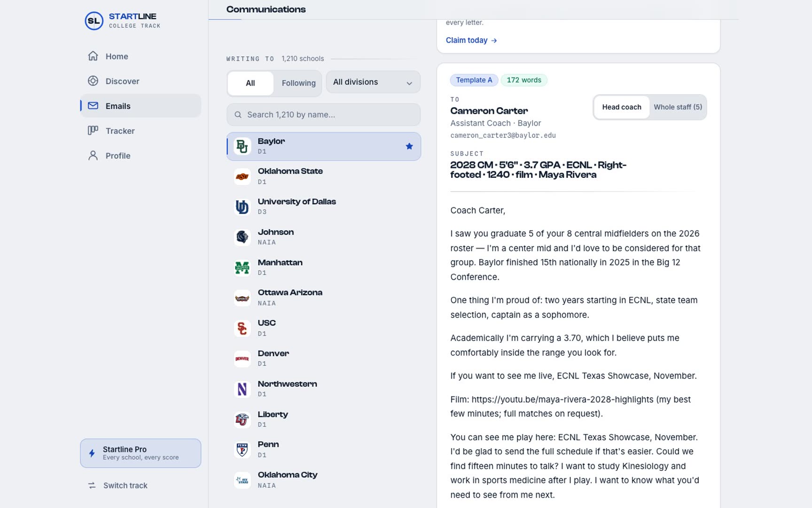Click the '1,210 schools' count text
Screen dimensions: 812x508
(x=303, y=59)
